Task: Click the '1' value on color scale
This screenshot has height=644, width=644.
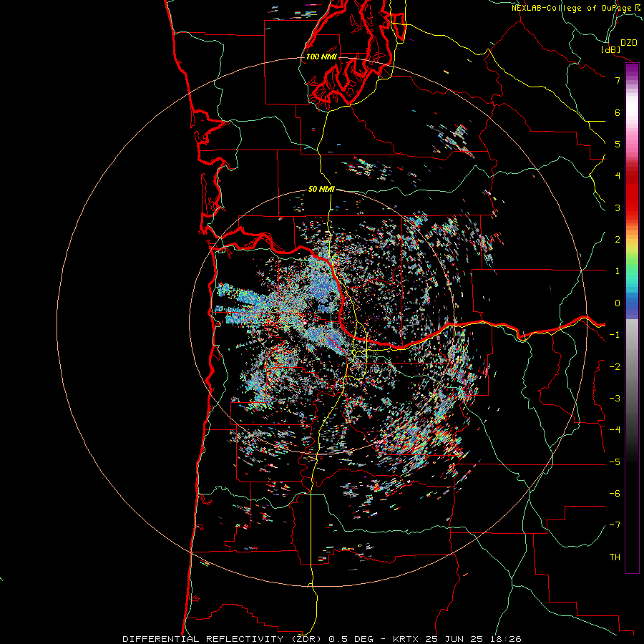Action: (618, 271)
